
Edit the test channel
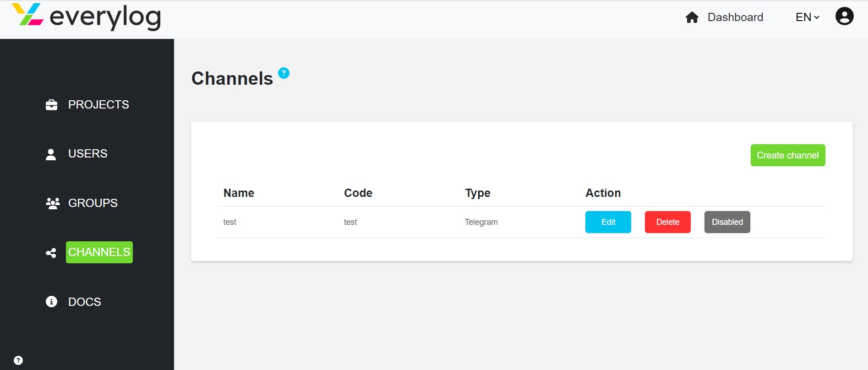tap(608, 222)
